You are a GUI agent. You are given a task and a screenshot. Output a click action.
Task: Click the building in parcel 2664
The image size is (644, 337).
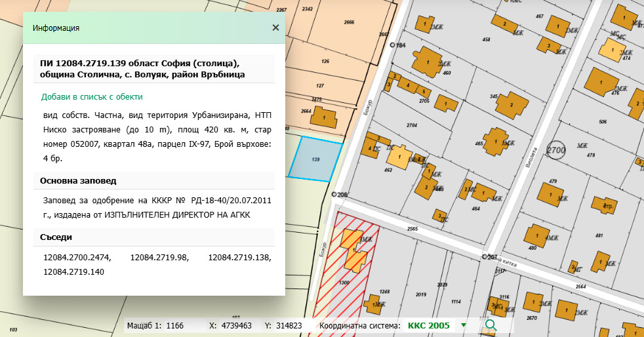(324, 117)
